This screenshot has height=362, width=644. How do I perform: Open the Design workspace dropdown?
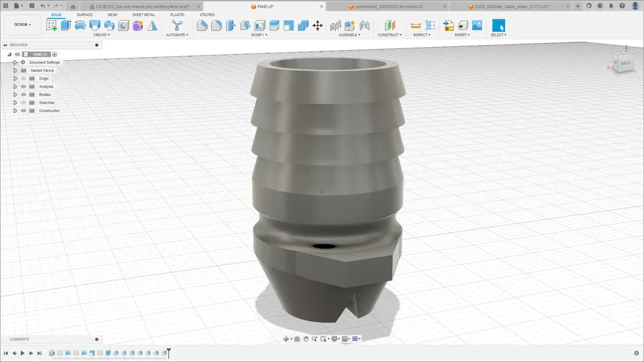[x=22, y=25]
